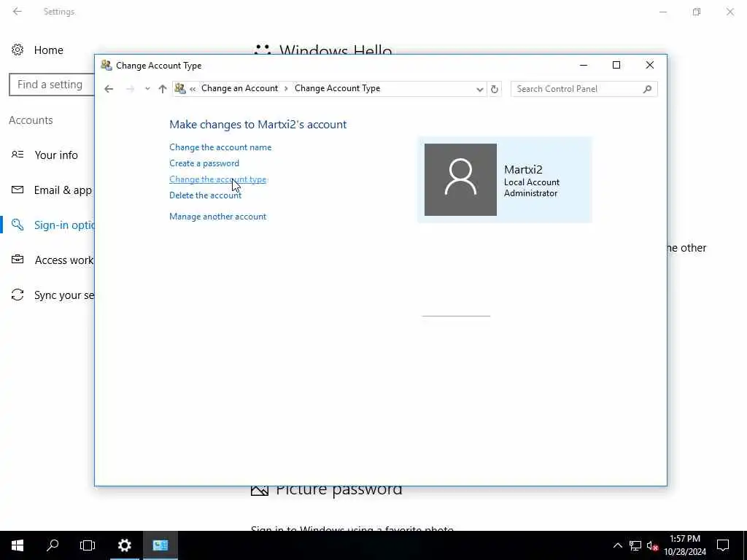747x560 pixels.
Task: Switch to Settings app on taskbar
Action: click(124, 545)
